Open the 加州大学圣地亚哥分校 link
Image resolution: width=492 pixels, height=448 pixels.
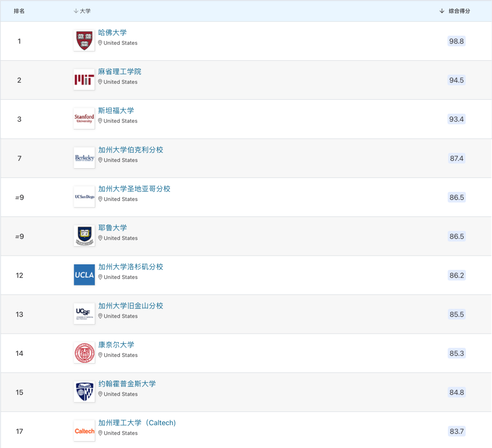pyautogui.click(x=134, y=189)
